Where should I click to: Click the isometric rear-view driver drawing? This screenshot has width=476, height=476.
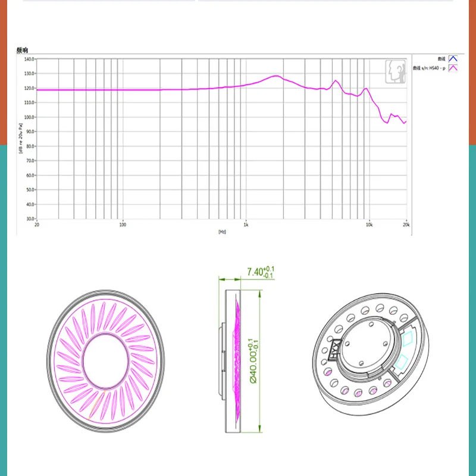point(371,354)
